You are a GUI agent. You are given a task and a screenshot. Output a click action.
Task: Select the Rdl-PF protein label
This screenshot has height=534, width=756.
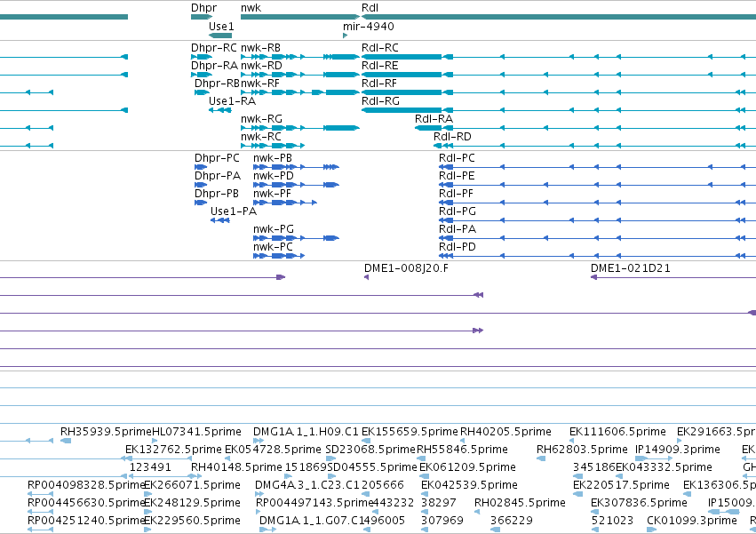(x=456, y=194)
